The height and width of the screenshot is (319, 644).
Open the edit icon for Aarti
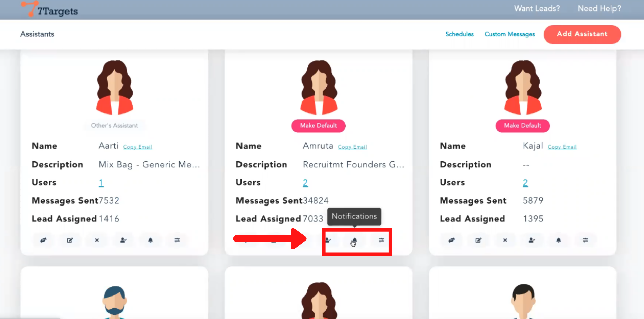click(70, 240)
